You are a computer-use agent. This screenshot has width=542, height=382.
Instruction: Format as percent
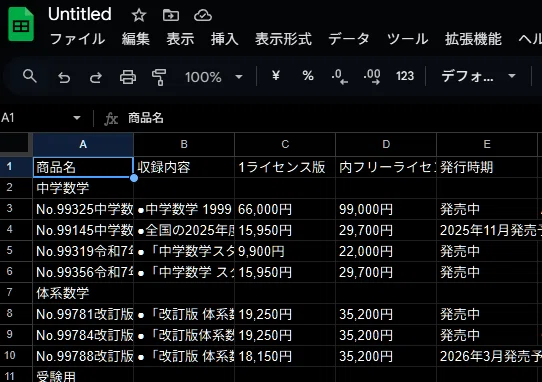pos(308,76)
